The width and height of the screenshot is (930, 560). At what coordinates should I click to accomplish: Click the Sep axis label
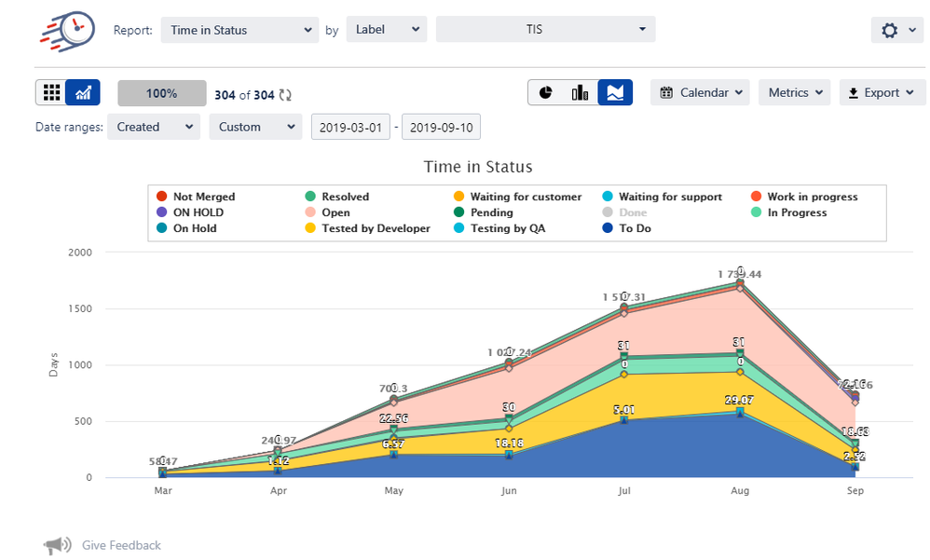pos(855,491)
